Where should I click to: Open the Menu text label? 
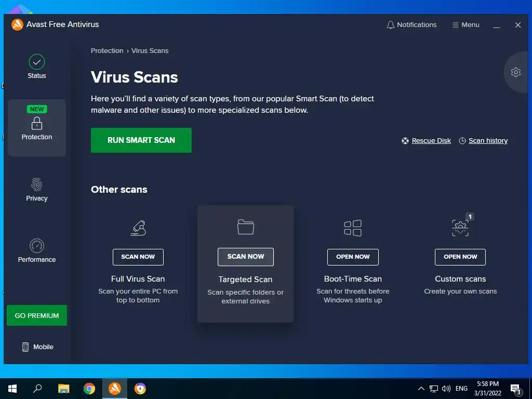click(470, 25)
